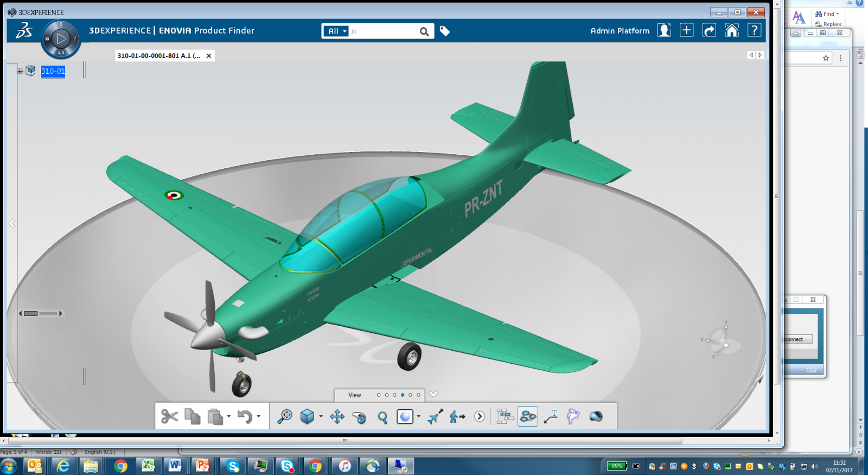Click the Cut scissors icon

coord(170,416)
